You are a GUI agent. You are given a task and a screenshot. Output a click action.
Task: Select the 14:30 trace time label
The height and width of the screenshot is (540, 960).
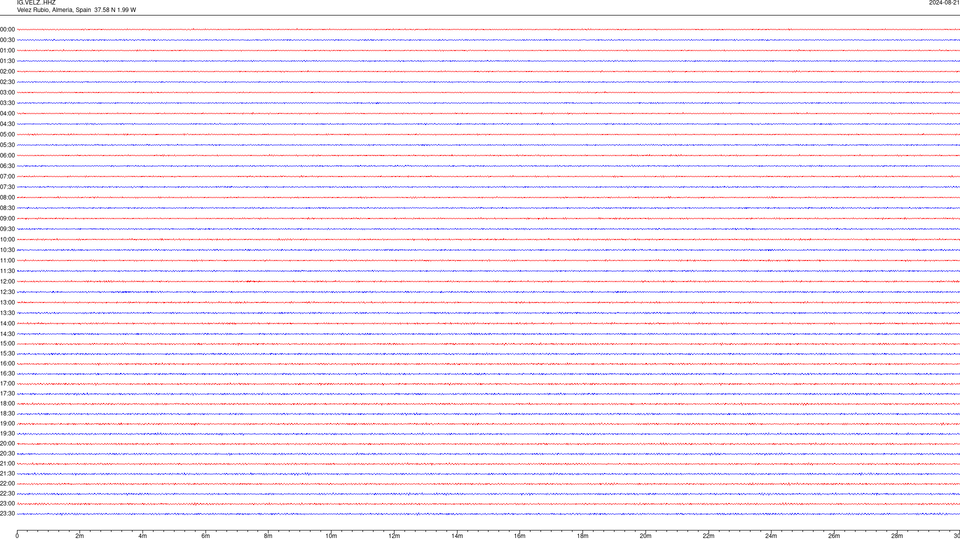point(7,334)
